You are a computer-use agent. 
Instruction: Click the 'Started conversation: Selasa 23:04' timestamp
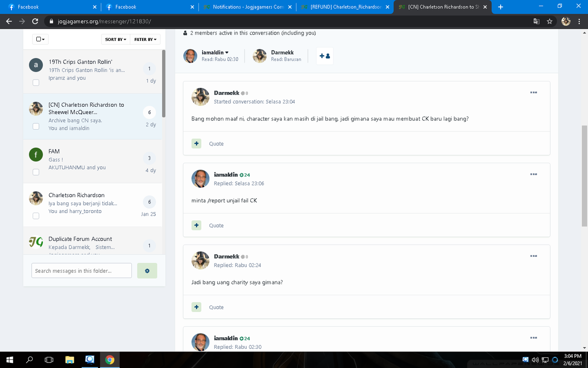pyautogui.click(x=254, y=102)
